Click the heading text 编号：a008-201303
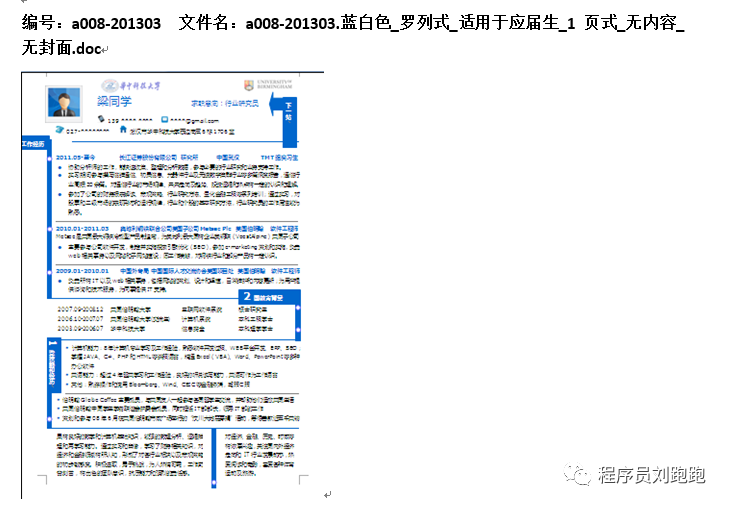 [91, 23]
